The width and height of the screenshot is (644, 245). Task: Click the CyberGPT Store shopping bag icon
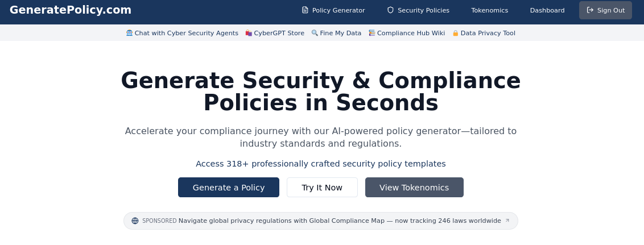[x=249, y=33]
